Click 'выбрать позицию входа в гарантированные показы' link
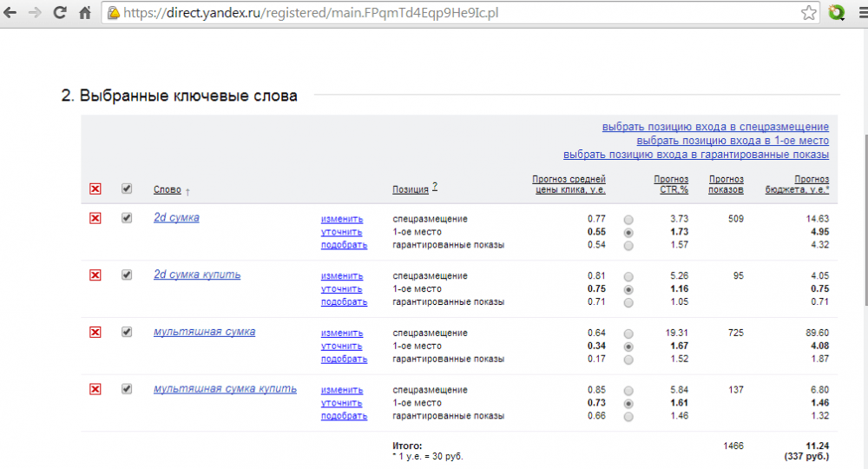Image resolution: width=868 pixels, height=469 pixels. (696, 155)
